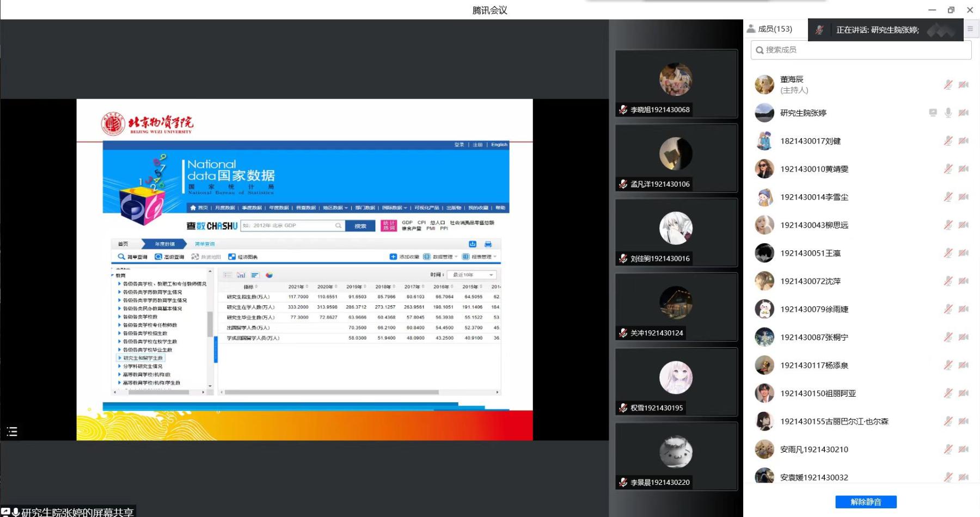Click the blue 搜索 button next to CHASHU
This screenshot has width=980, height=517.
point(360,226)
